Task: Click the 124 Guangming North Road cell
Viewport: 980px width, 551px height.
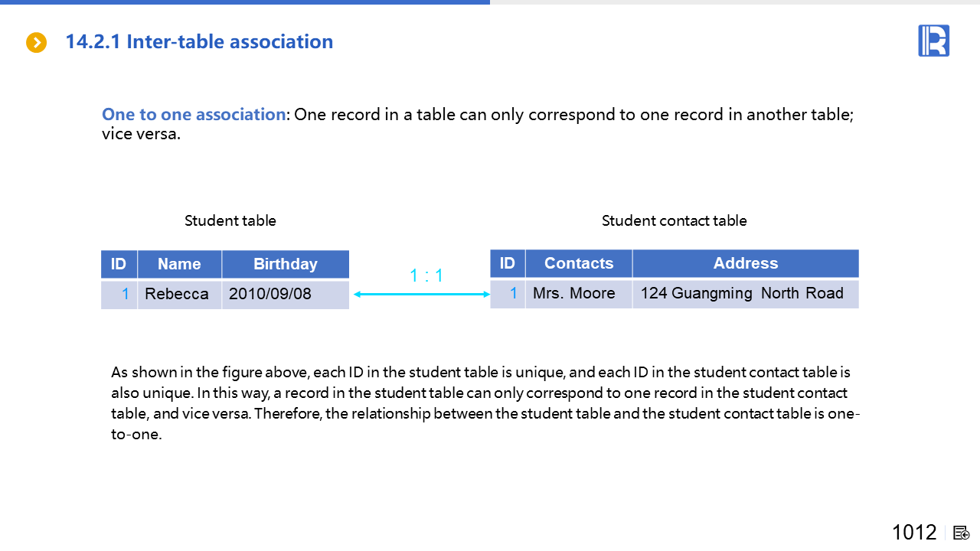Action: pos(742,293)
